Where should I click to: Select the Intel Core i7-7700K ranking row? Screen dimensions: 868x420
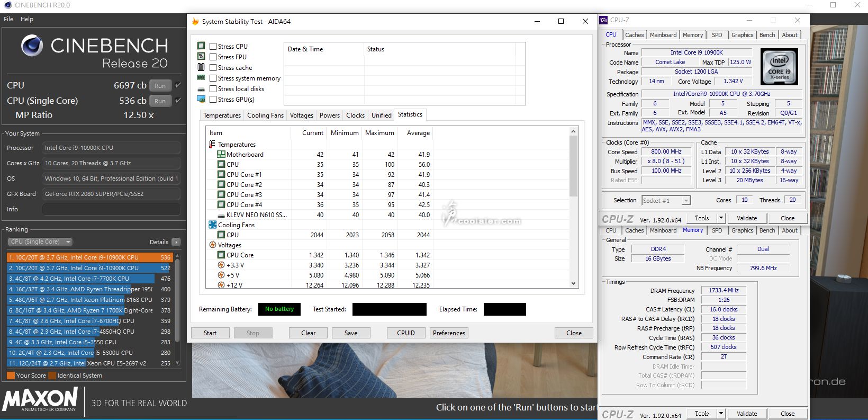89,279
